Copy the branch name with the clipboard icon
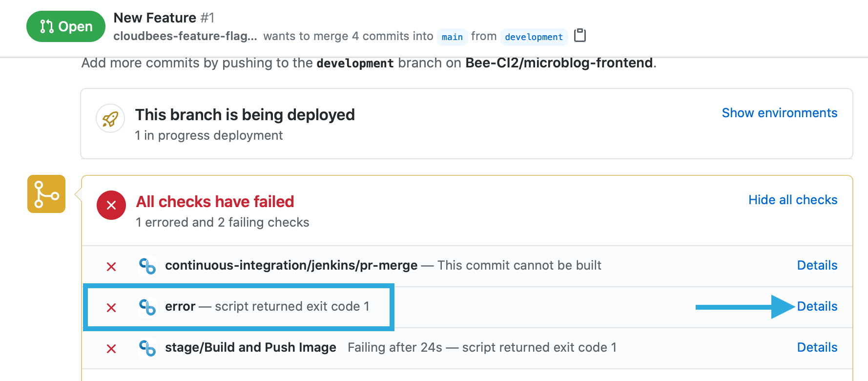868x381 pixels. pyautogui.click(x=580, y=35)
